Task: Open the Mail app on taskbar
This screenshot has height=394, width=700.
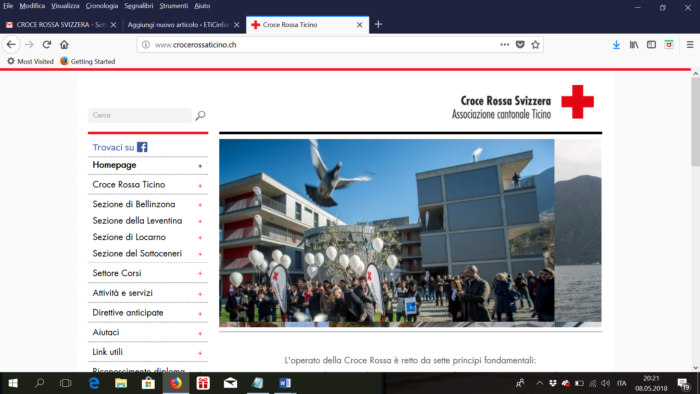Action: pyautogui.click(x=230, y=383)
